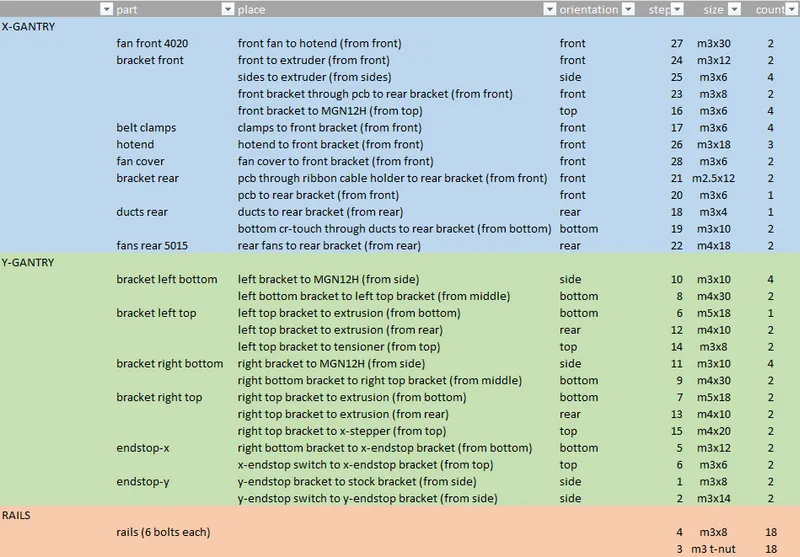Image resolution: width=800 pixels, height=557 pixels.
Task: Select 'front fan to hotend (from front)' cell
Action: click(319, 43)
